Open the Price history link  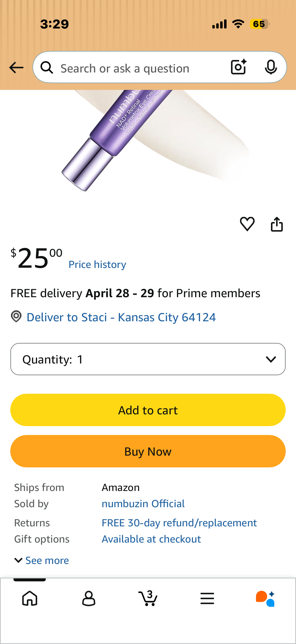pos(97,264)
